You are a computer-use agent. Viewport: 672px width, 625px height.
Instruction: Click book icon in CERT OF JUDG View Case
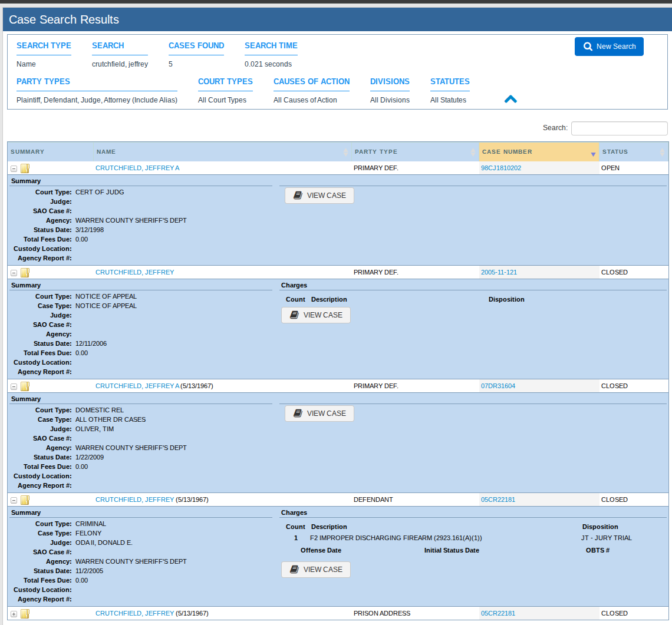(298, 196)
